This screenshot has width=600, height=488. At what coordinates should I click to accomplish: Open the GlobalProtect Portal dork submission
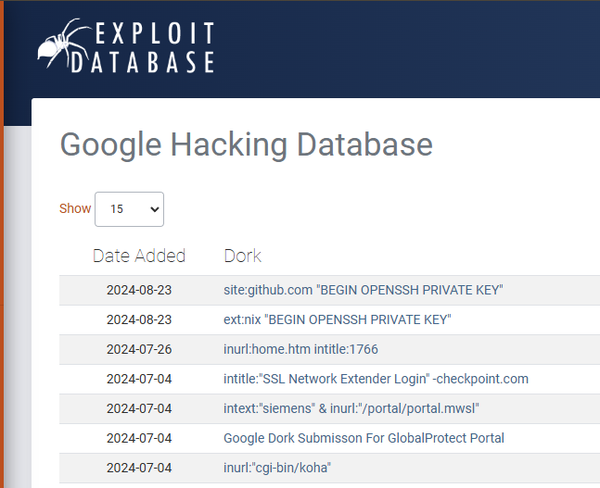(364, 438)
